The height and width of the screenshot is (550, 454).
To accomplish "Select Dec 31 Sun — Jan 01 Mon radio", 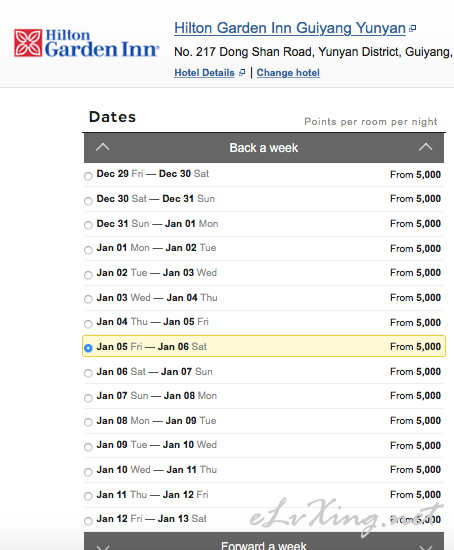I will (x=88, y=225).
